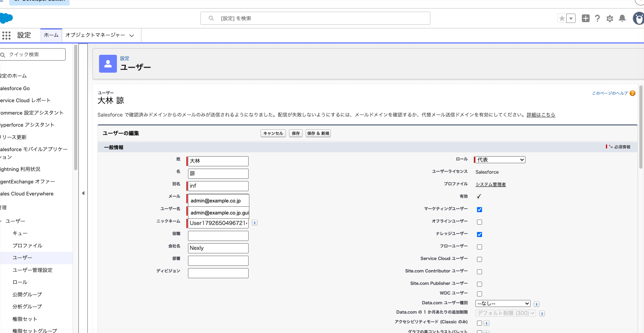Click the 会社名 input field containing Nexly

pos(218,248)
